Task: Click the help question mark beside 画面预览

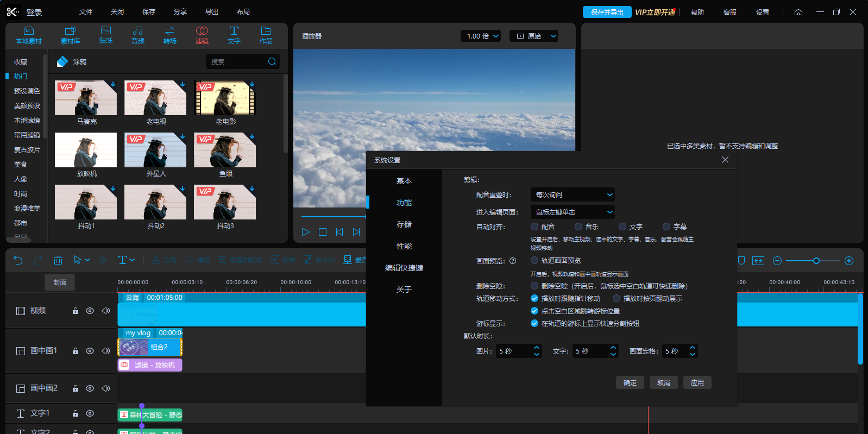Action: click(513, 261)
